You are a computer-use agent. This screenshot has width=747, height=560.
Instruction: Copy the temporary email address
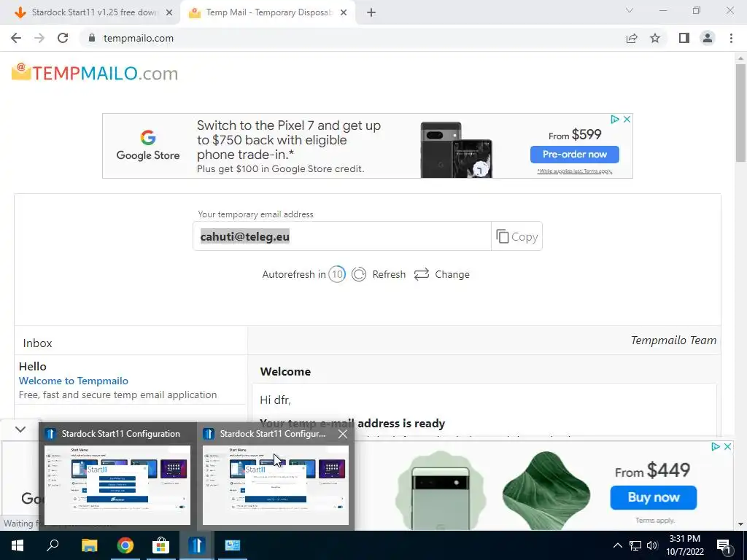coord(517,236)
